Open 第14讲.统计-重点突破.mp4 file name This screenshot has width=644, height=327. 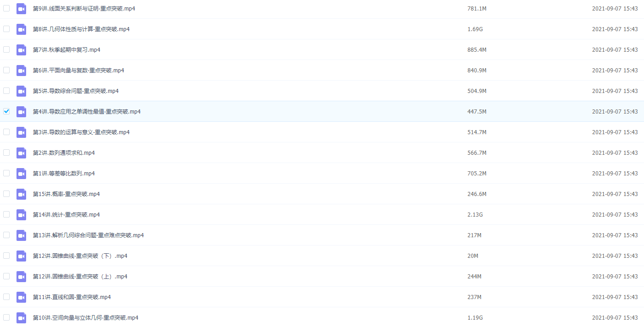[x=66, y=215]
